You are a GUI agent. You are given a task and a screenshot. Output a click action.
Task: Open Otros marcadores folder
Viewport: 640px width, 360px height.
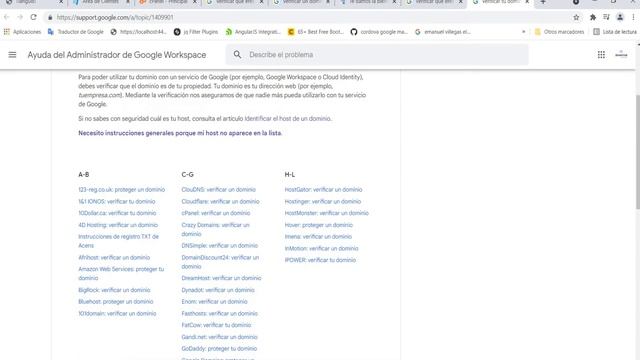click(x=559, y=32)
